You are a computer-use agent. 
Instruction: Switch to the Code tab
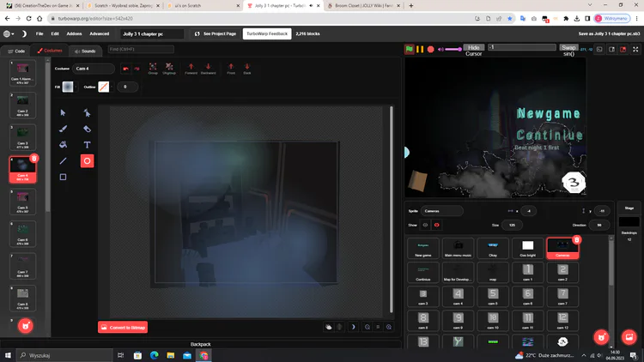[x=16, y=51]
